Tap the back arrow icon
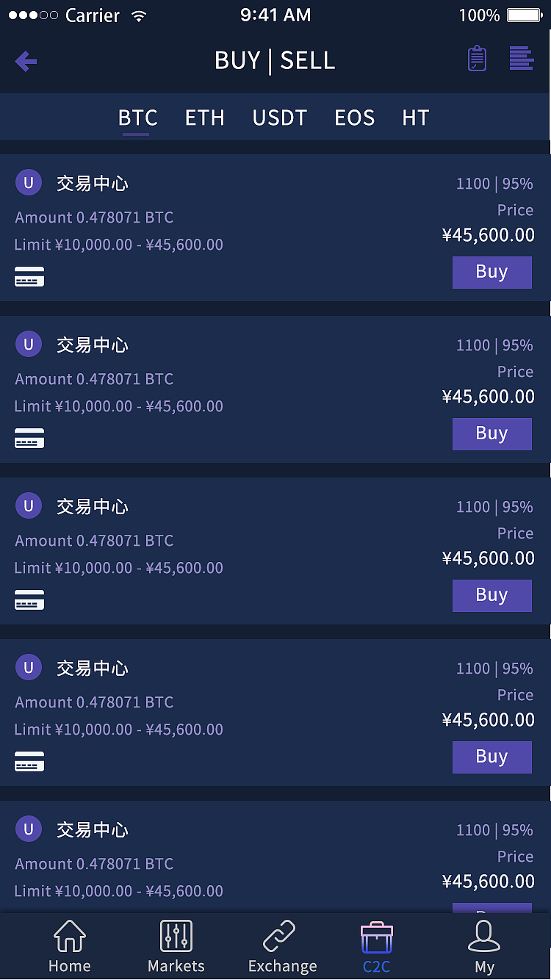This screenshot has height=980, width=551. point(26,61)
